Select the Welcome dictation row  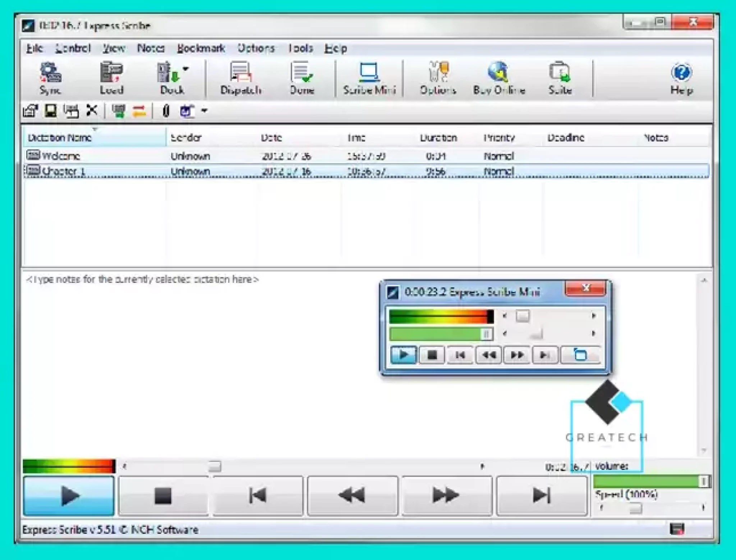(367, 156)
